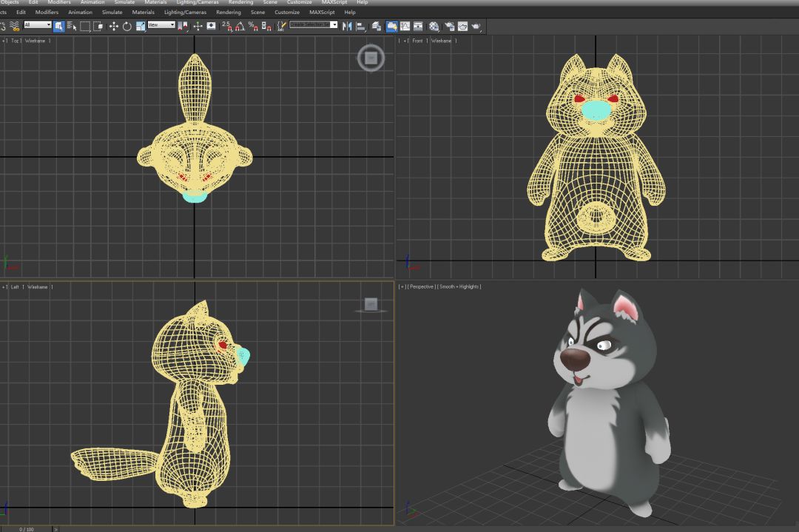Activate the Rotate tool
This screenshot has width=799, height=532.
127,26
